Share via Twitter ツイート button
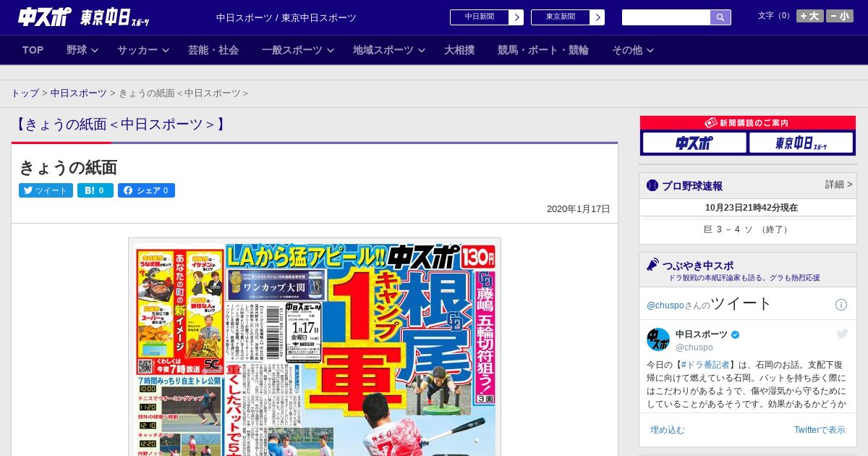Viewport: 868px width, 456px height. tap(46, 190)
